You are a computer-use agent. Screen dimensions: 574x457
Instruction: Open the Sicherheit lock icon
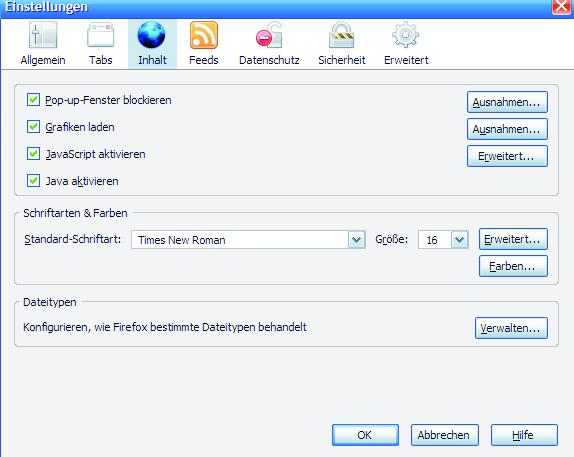(x=341, y=35)
